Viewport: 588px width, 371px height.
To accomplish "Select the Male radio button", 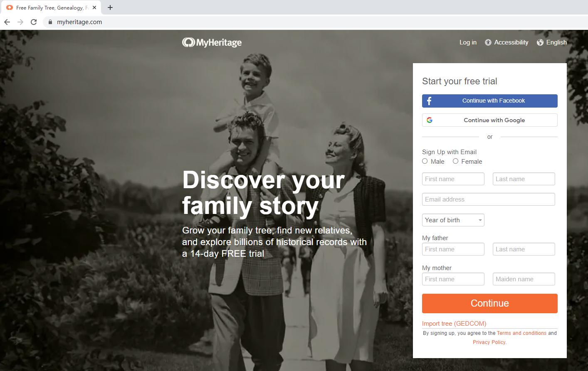I will [425, 161].
